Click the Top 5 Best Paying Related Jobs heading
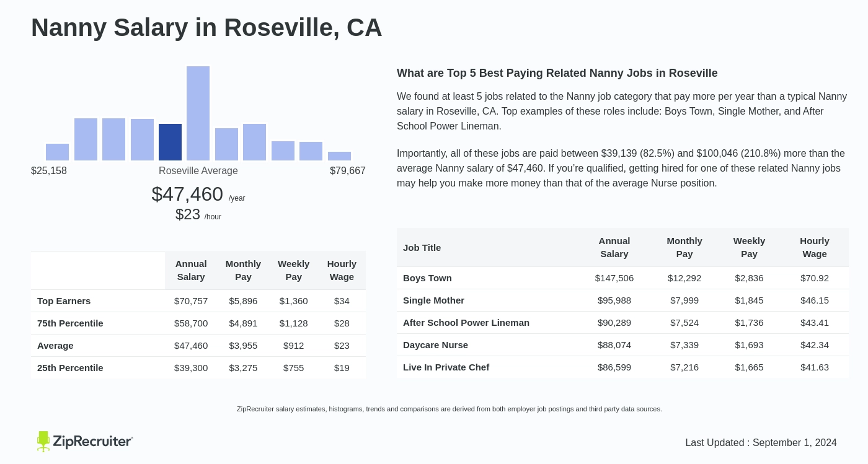 (557, 73)
